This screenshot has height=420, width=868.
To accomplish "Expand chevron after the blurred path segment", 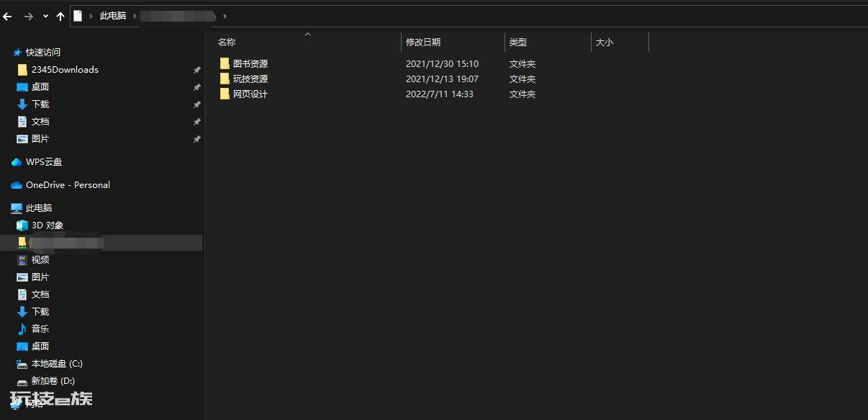I will tap(225, 16).
